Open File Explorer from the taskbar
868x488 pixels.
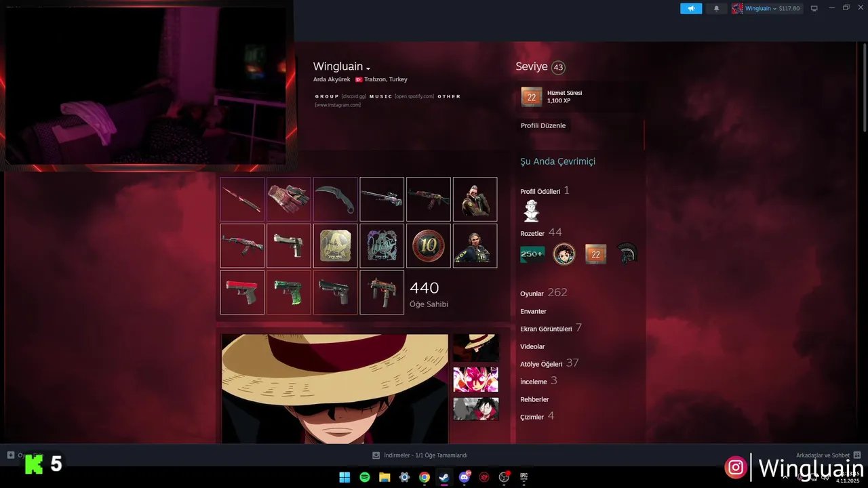click(384, 477)
